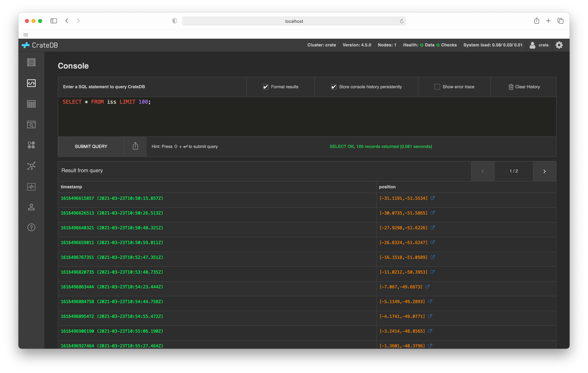Uncheck Store console history persistently
The width and height of the screenshot is (588, 373).
tap(334, 87)
